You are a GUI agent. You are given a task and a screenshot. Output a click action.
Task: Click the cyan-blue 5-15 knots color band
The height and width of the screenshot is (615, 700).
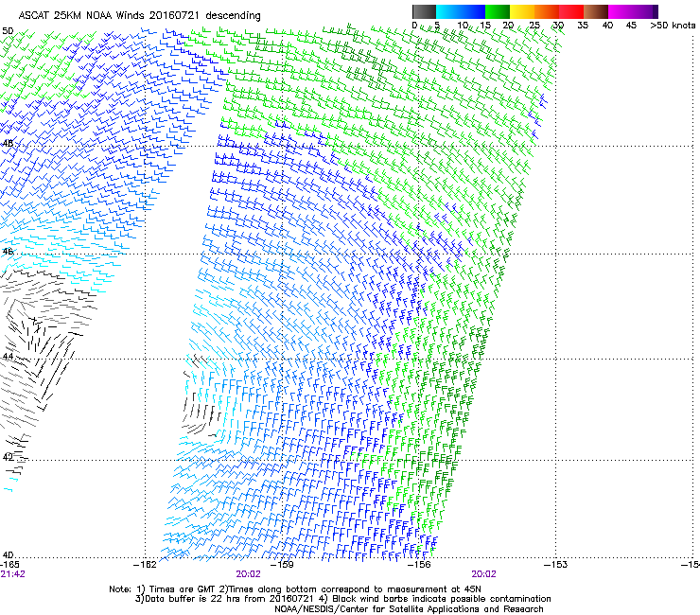(461, 11)
